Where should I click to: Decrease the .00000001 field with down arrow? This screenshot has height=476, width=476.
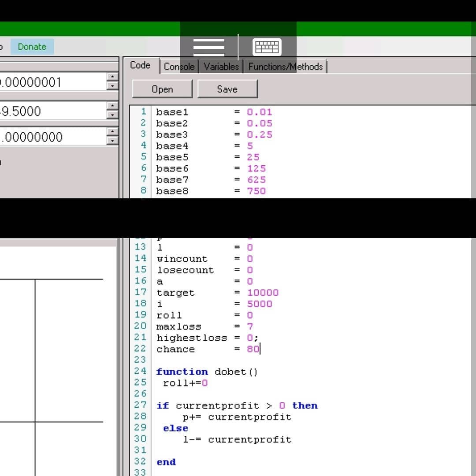113,86
